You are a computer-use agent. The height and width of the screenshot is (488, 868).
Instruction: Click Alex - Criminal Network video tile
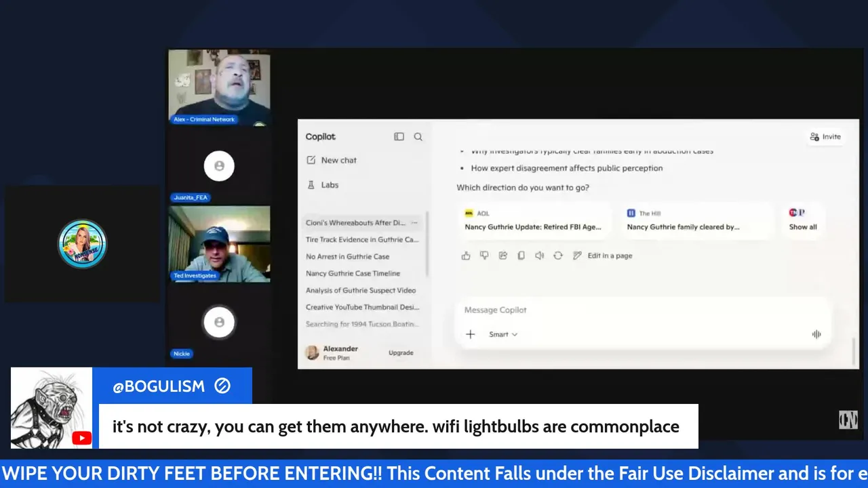coord(219,87)
